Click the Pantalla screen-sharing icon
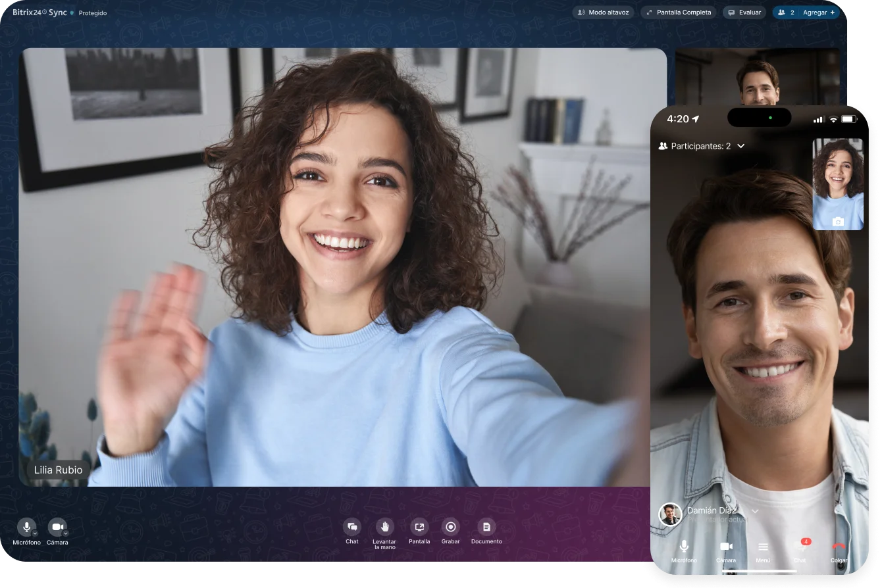This screenshot has width=882, height=588. (x=419, y=528)
